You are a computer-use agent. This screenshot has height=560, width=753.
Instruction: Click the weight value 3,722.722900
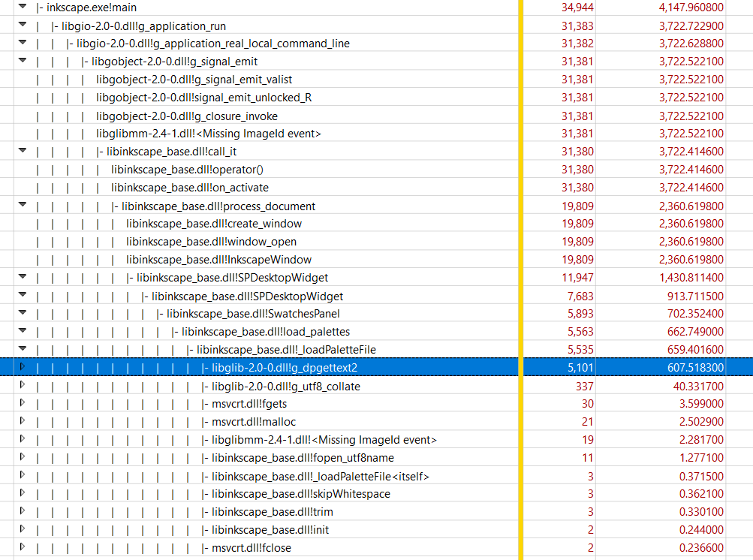click(691, 26)
